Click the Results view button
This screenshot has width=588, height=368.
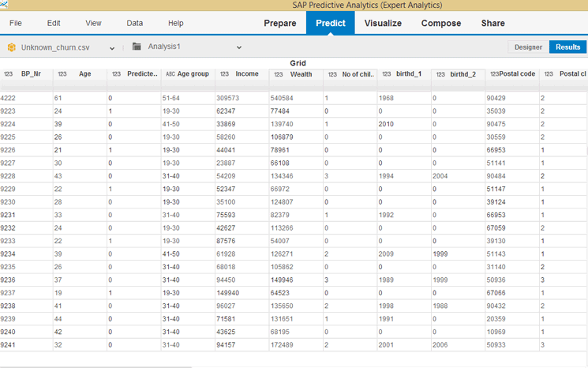click(567, 47)
